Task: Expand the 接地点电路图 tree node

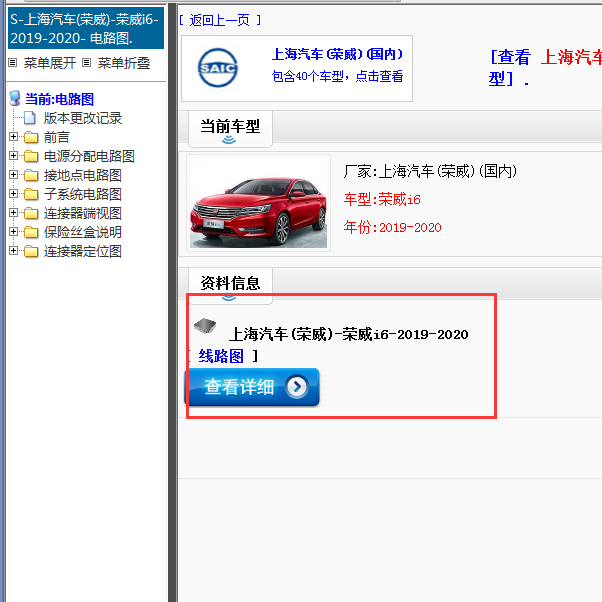Action: tap(13, 175)
